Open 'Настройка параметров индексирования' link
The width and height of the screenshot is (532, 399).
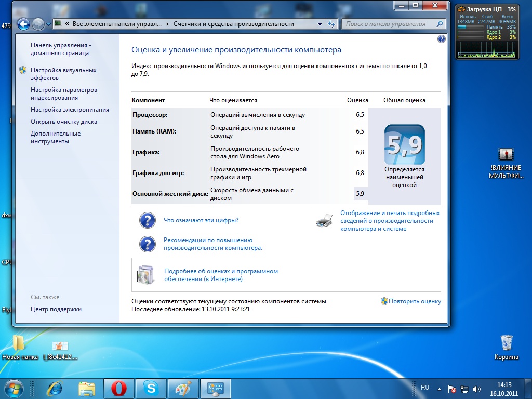point(64,94)
